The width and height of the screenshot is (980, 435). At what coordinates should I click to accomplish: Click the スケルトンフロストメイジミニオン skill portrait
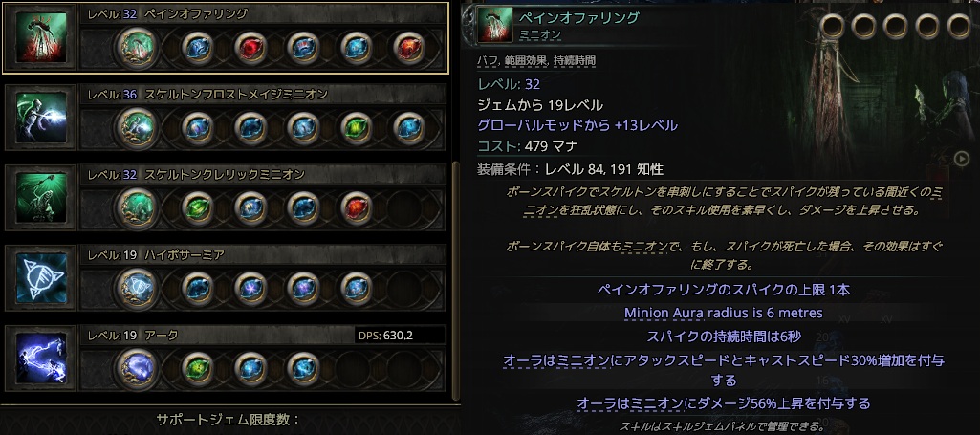pos(40,117)
